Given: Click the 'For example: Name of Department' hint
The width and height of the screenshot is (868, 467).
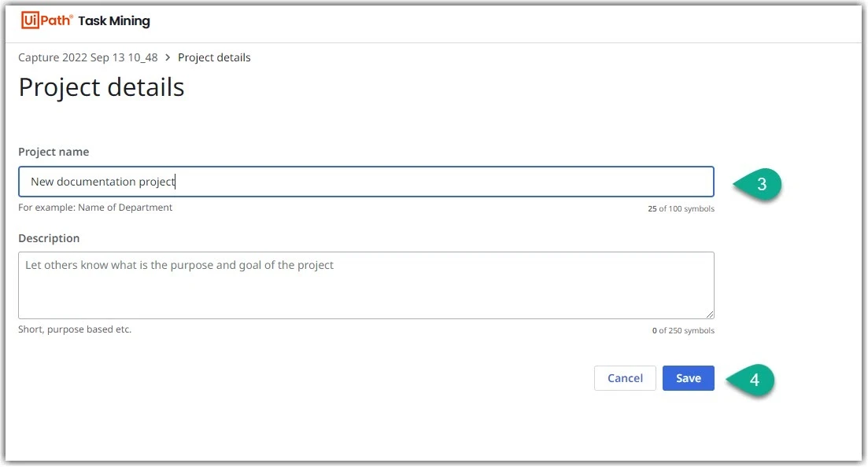Looking at the screenshot, I should tap(95, 208).
